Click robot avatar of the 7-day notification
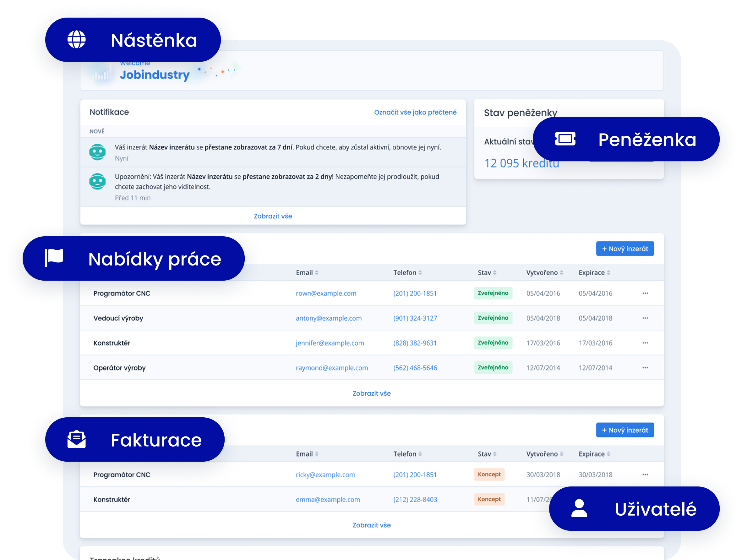This screenshot has height=560, width=742. (97, 152)
